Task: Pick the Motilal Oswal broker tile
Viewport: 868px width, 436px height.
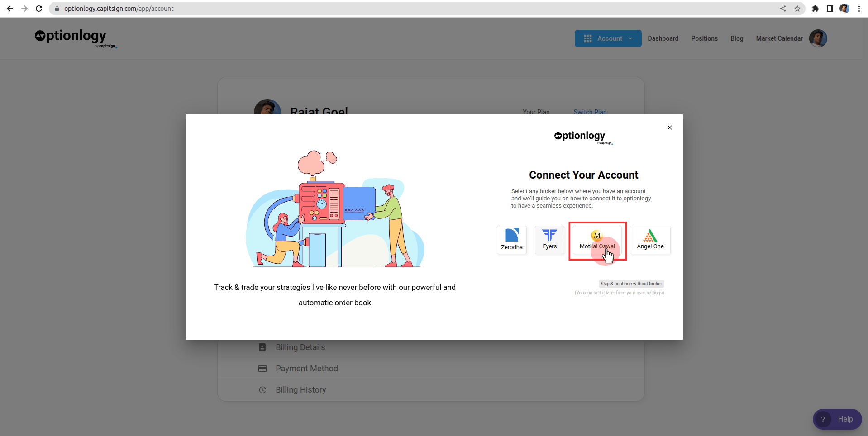Action: 597,240
